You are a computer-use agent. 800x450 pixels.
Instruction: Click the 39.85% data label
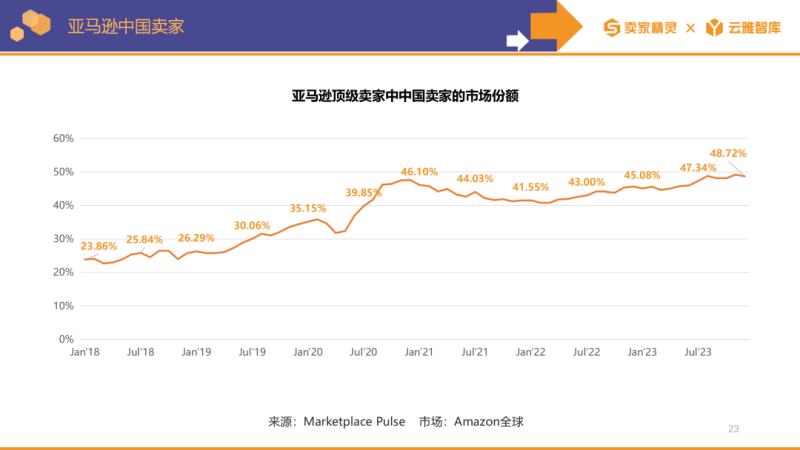[364, 192]
